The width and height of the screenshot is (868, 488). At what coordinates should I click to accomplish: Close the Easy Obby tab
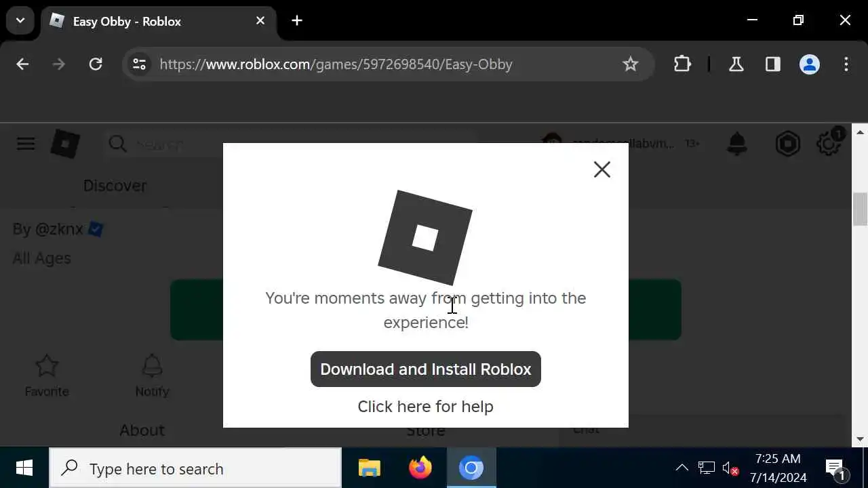pos(260,21)
